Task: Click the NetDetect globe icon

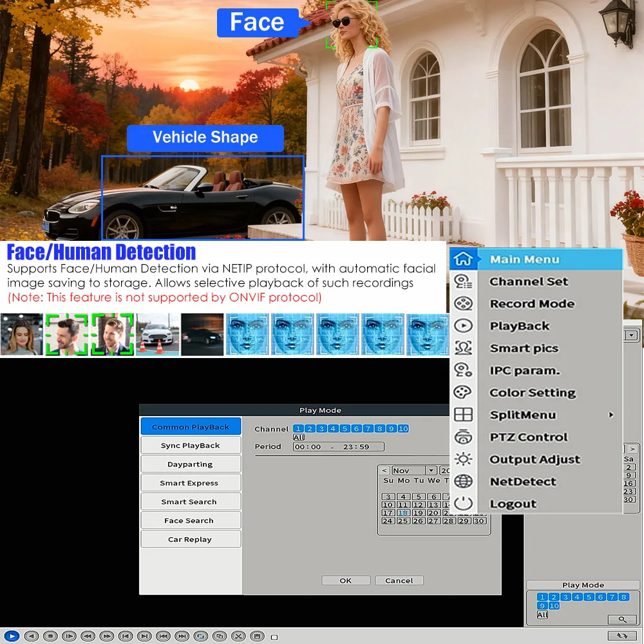Action: tap(463, 481)
